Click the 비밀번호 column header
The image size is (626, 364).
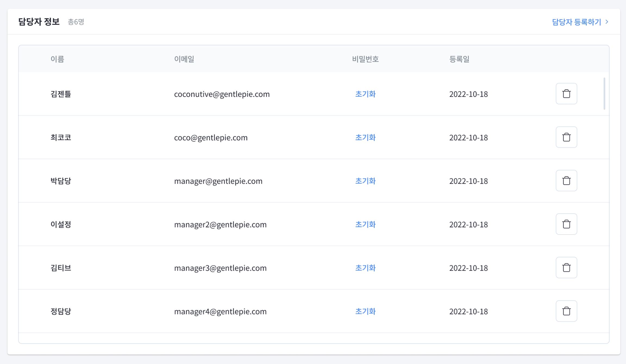[365, 59]
